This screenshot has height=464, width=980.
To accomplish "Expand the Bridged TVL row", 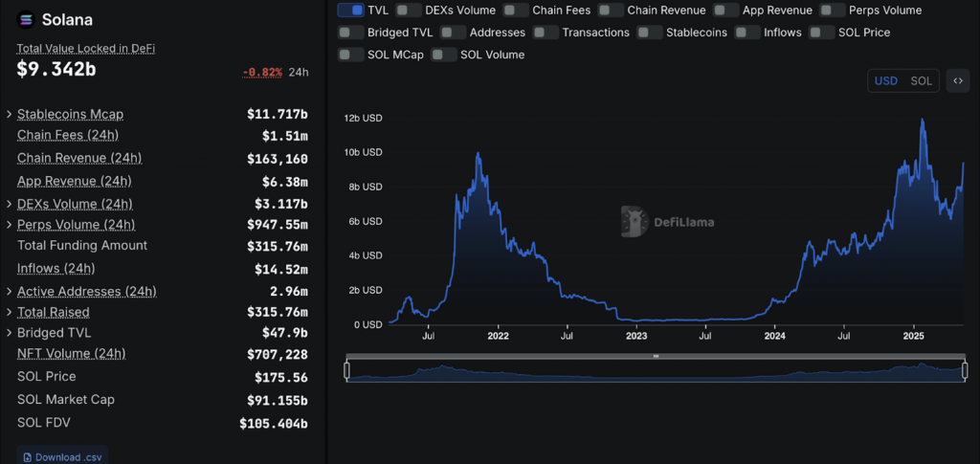I will (x=9, y=333).
